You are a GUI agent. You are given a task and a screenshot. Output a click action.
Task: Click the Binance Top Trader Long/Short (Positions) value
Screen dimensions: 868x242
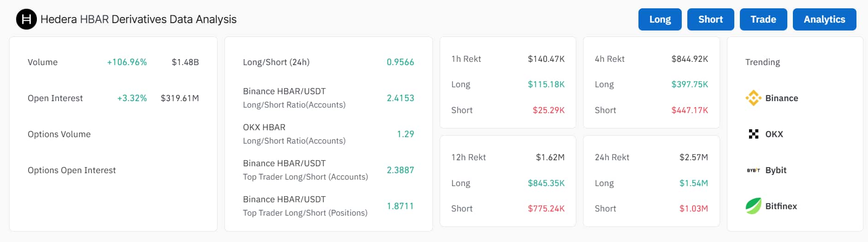point(400,206)
